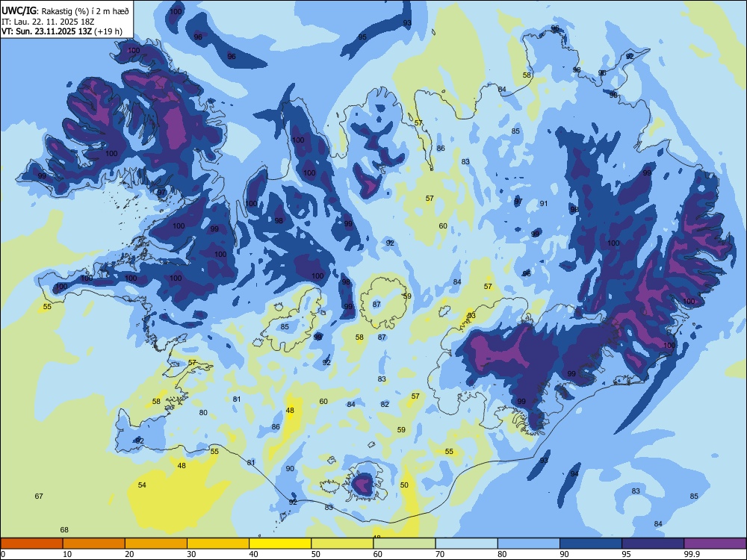The height and width of the screenshot is (560, 747).
Task: Click the humidity value '67' over the sea
Action: click(39, 497)
